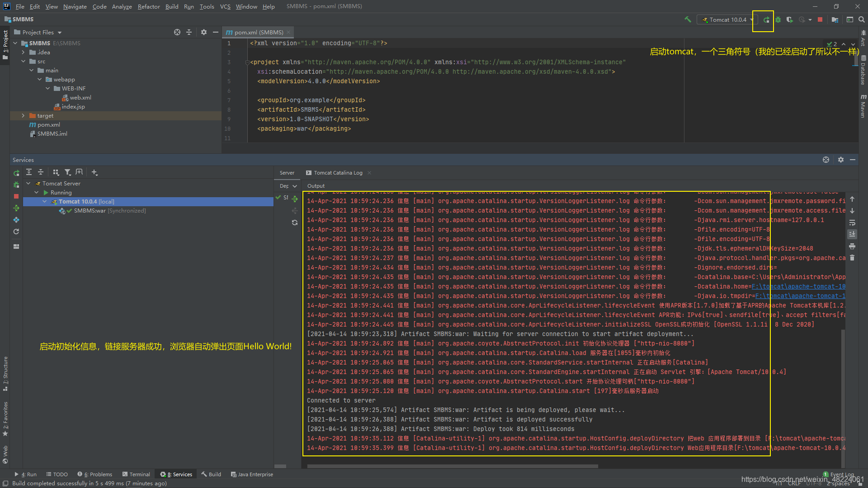Run Tomcat with coverage shield icon
Image resolution: width=868 pixels, height=488 pixels.
789,20
